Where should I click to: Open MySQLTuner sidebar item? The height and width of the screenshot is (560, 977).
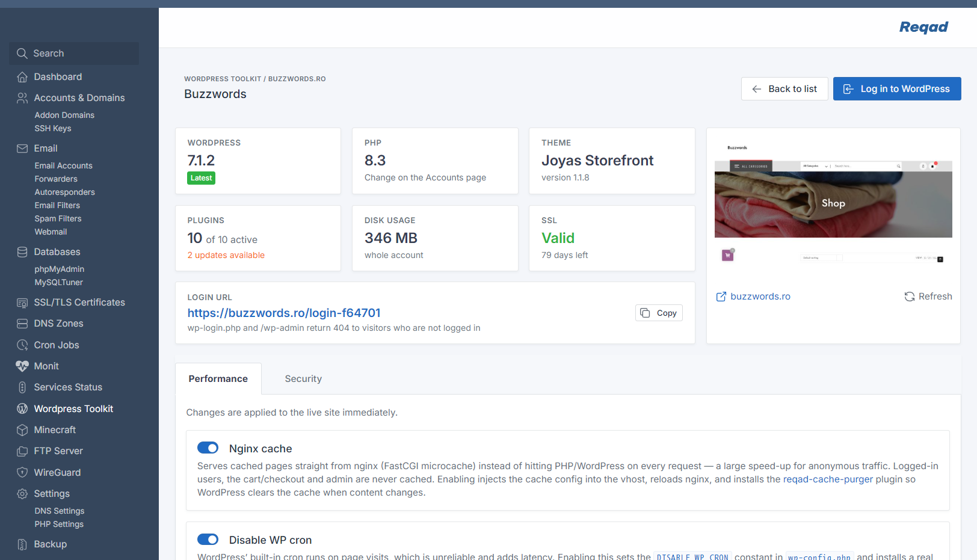pos(58,283)
